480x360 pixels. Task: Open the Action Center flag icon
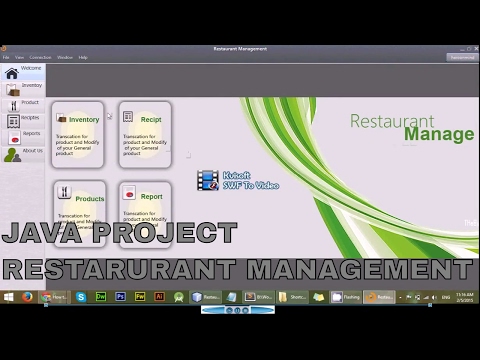tap(409, 297)
